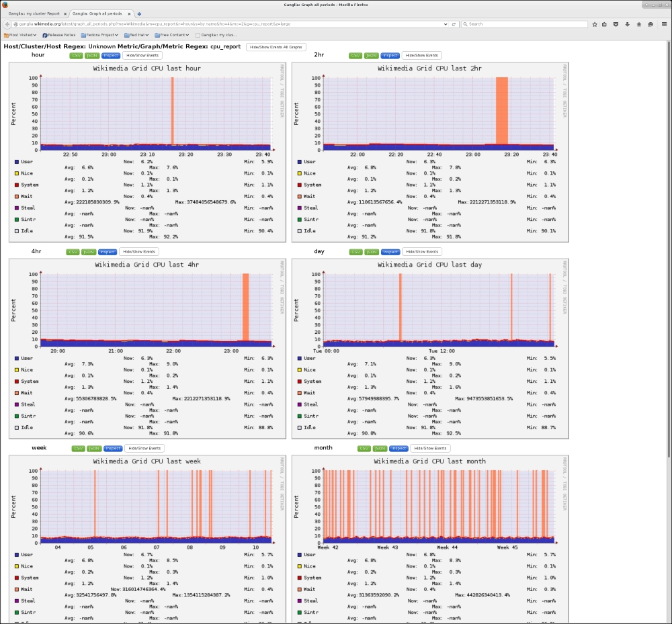Download CSV for the 4hr graph
Image resolution: width=672 pixels, height=624 pixels.
tap(73, 252)
